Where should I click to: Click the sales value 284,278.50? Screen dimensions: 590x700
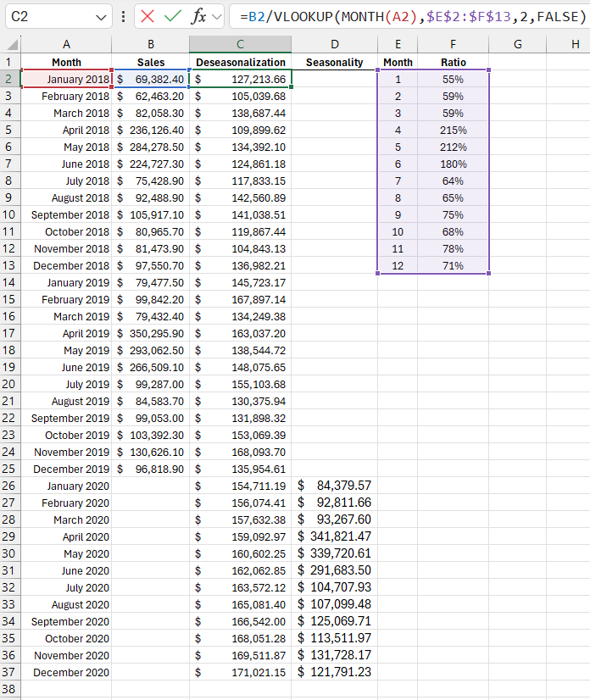click(x=151, y=147)
